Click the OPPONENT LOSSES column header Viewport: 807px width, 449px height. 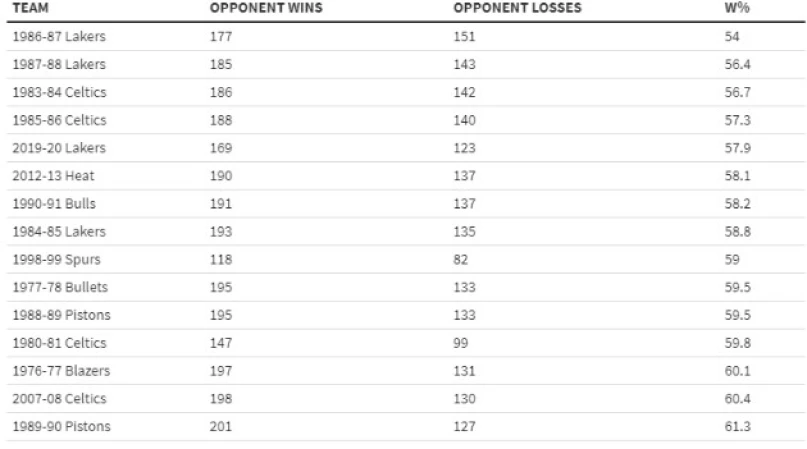517,8
